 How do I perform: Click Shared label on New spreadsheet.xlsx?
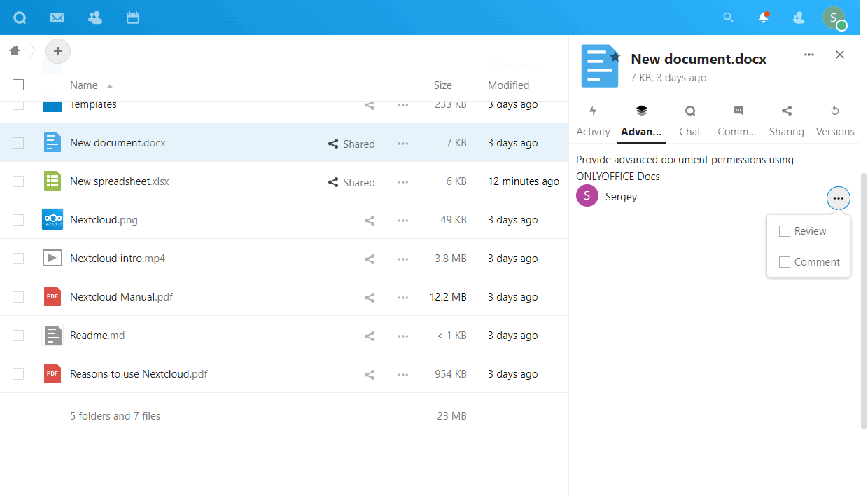coord(352,182)
